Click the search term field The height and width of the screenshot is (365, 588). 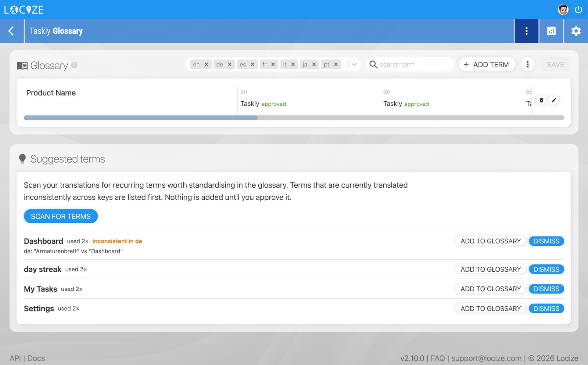pyautogui.click(x=410, y=65)
